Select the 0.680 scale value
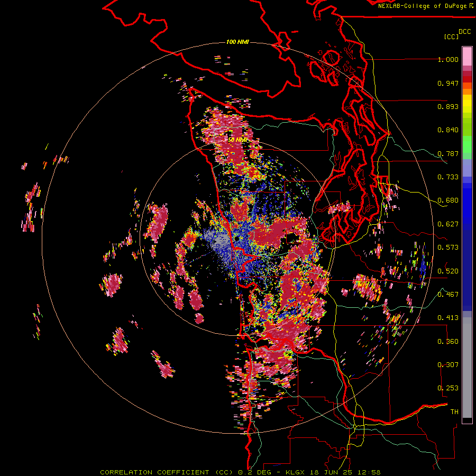Viewport: 476px width, 476px height. pos(448,200)
